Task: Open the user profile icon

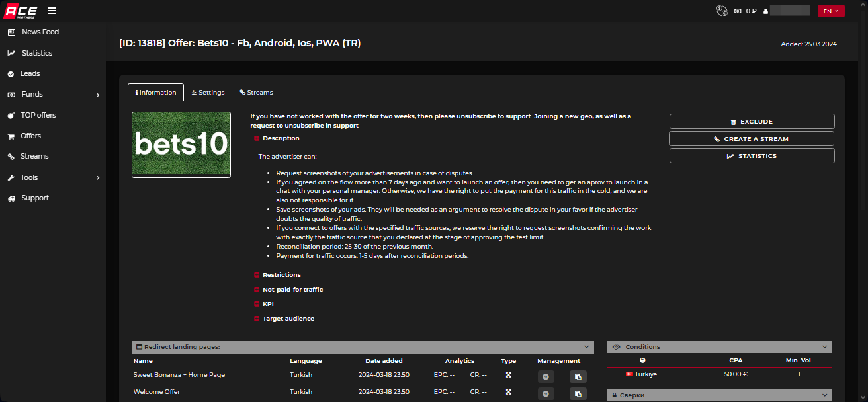Action: pos(765,11)
